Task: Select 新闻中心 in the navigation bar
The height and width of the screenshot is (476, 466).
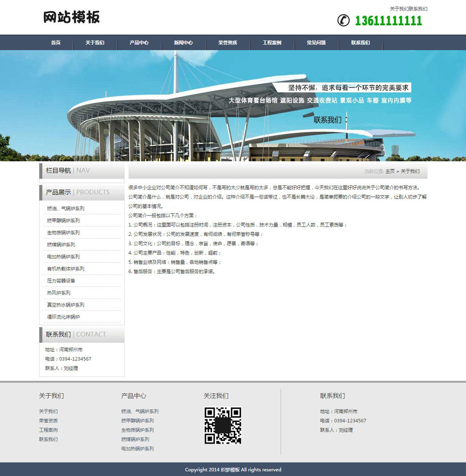Action: coord(184,42)
